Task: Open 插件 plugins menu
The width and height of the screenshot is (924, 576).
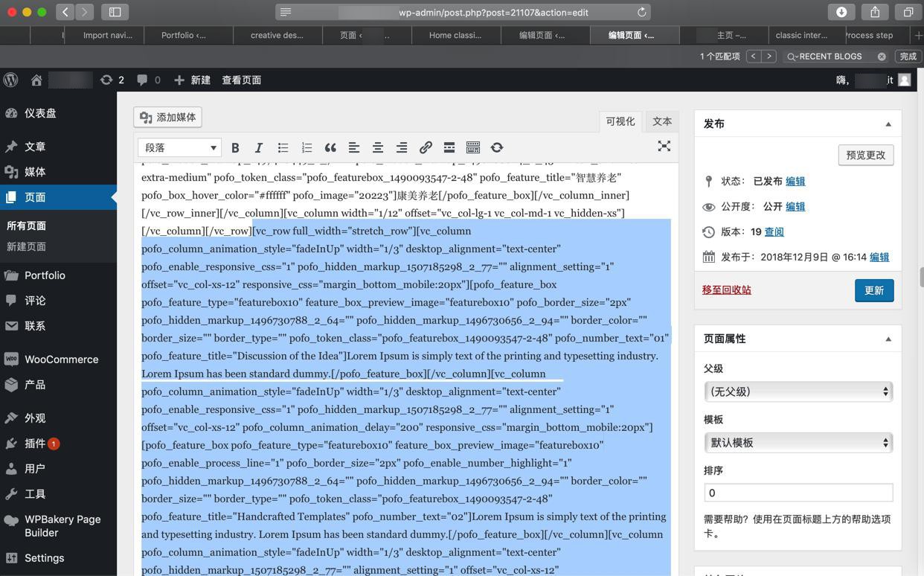Action: click(x=58, y=444)
